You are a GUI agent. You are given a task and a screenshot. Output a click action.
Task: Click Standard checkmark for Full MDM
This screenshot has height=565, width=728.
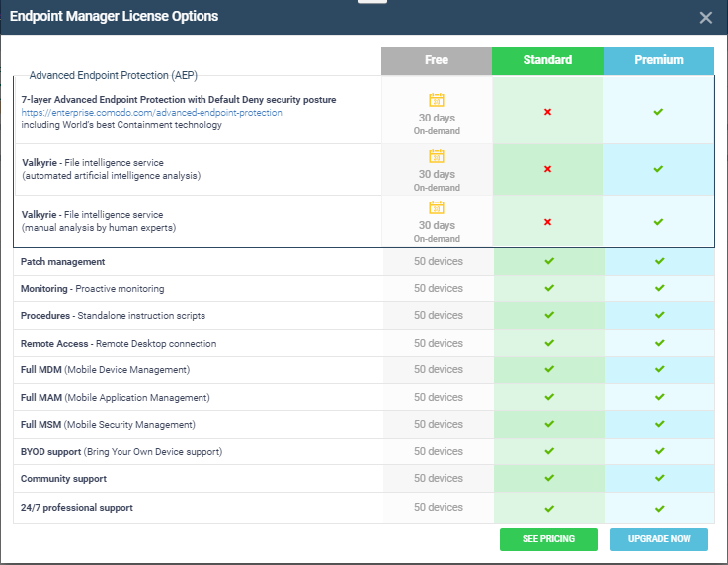coord(549,369)
